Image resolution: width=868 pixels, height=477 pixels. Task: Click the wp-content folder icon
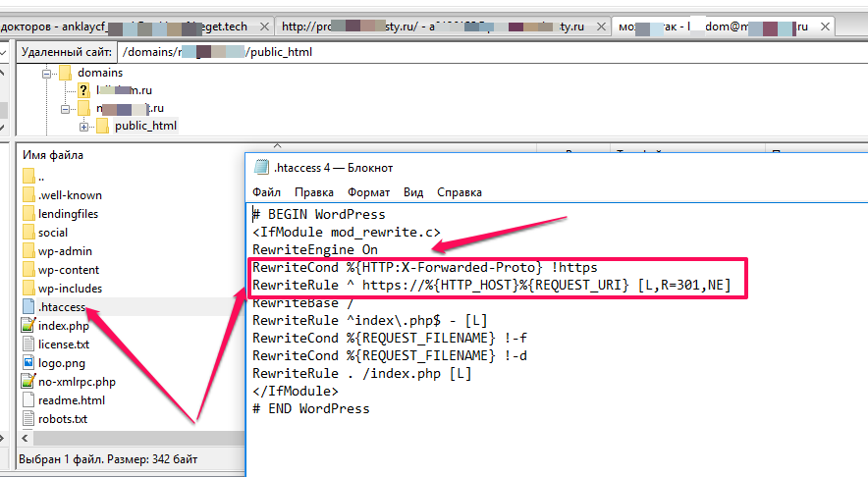(27, 270)
